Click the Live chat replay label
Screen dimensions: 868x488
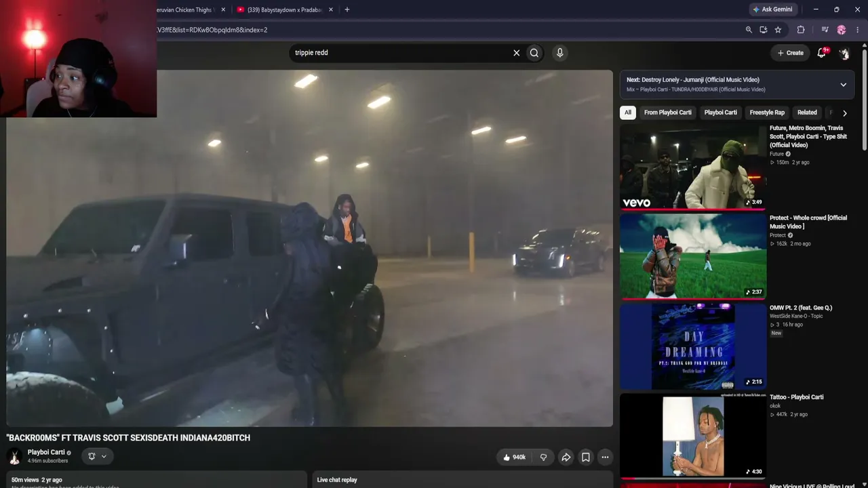tap(337, 480)
